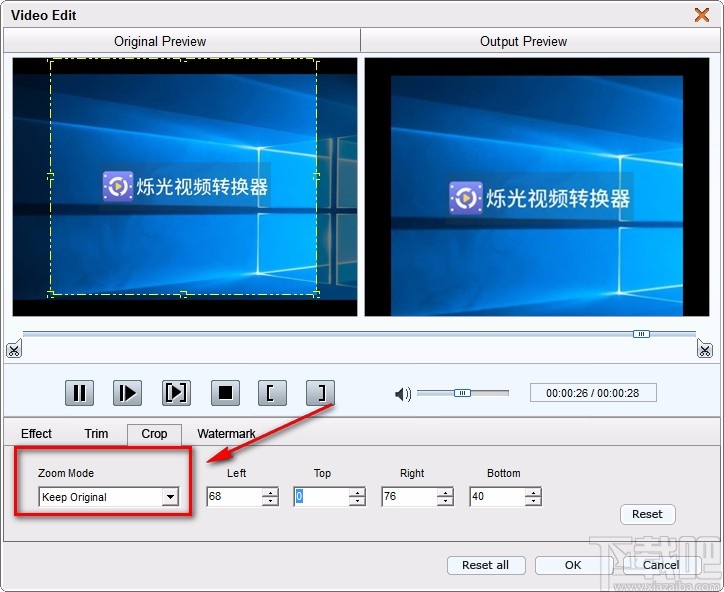Stop the video playback

tap(225, 393)
